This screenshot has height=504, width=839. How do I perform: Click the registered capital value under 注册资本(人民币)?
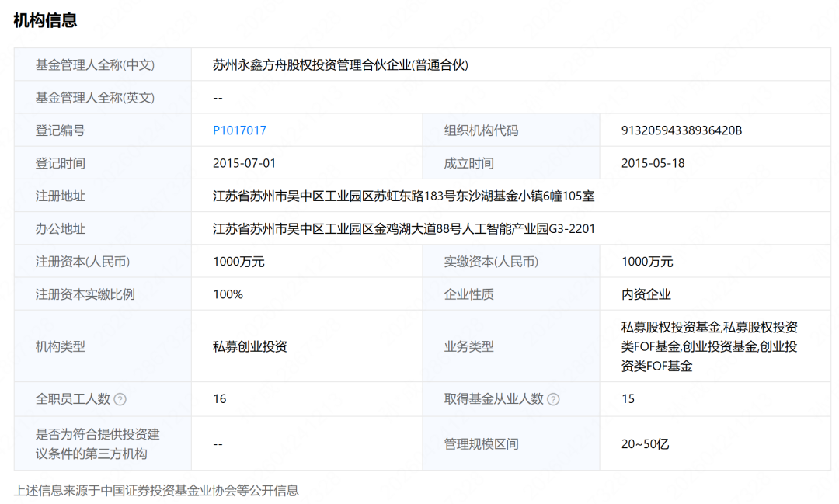238,262
